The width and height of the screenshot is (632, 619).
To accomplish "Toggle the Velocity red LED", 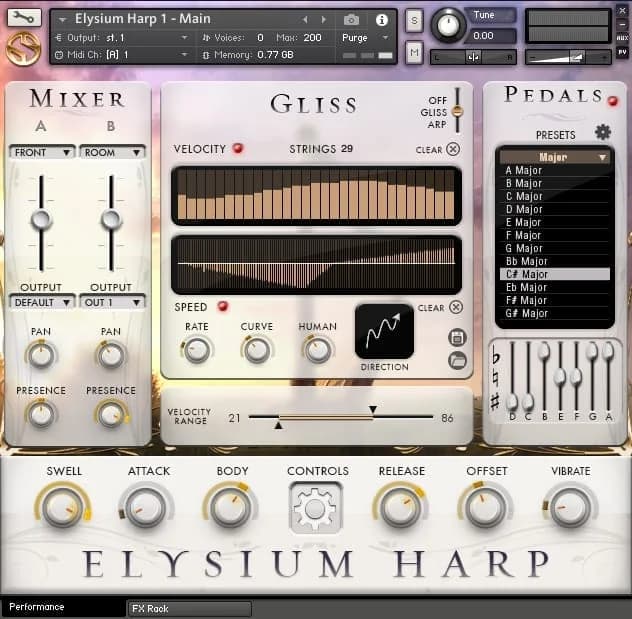I will pyautogui.click(x=238, y=148).
